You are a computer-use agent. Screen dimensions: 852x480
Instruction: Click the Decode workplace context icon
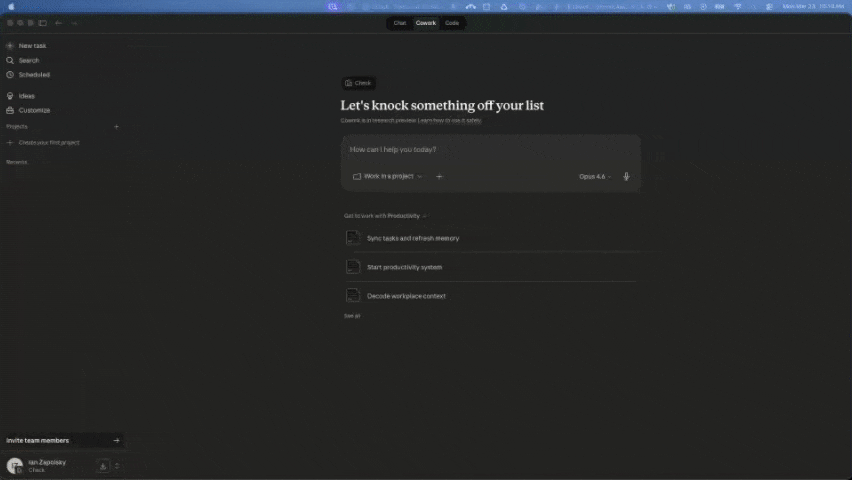tap(353, 296)
